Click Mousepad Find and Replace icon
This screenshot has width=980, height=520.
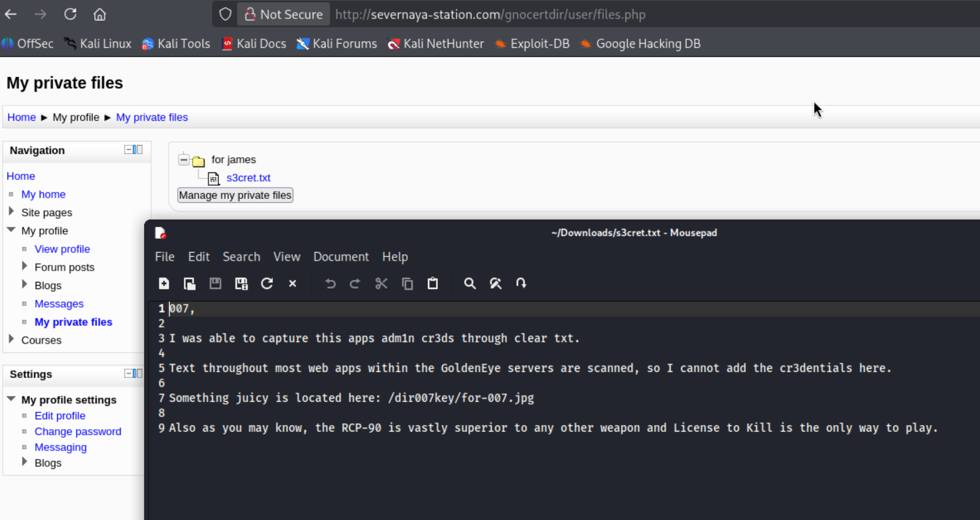[x=496, y=284]
